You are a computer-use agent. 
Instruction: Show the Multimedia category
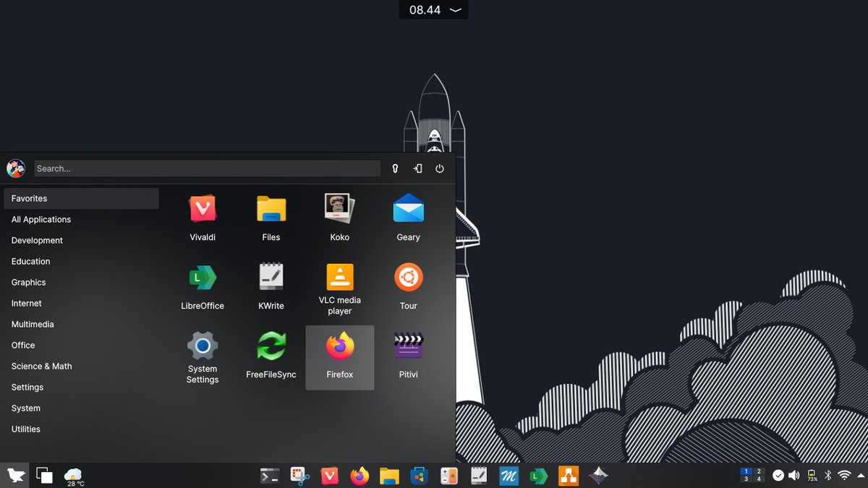point(81,324)
